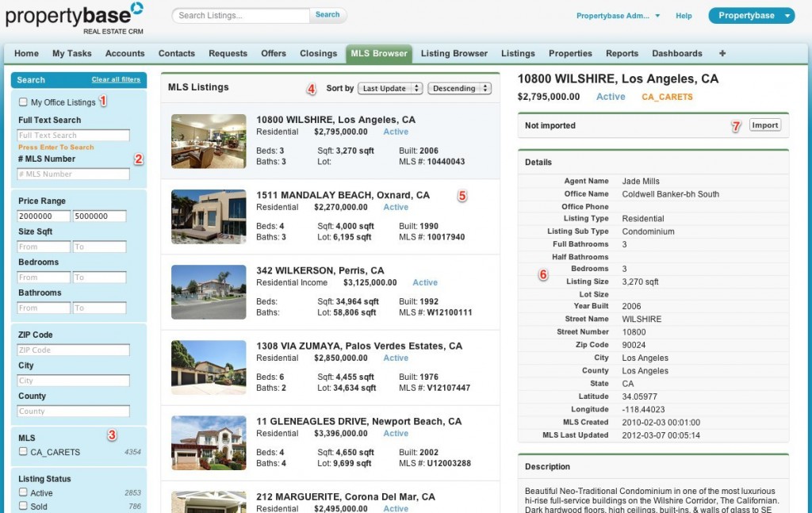Open the Properties tab
812x513 pixels.
click(570, 53)
